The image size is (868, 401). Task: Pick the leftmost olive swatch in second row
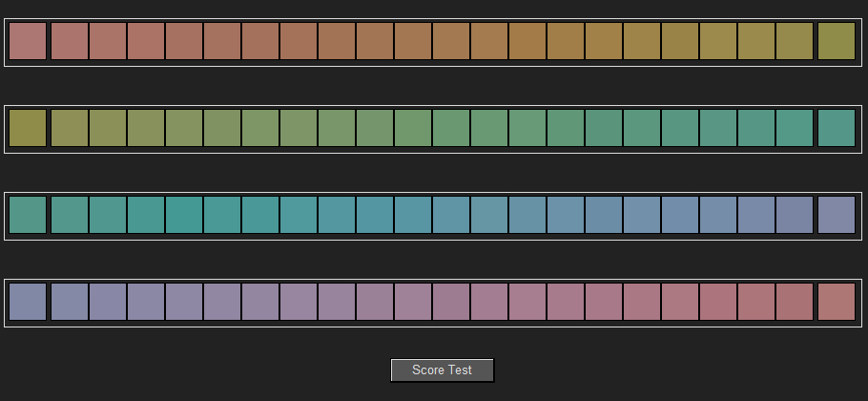[x=28, y=128]
